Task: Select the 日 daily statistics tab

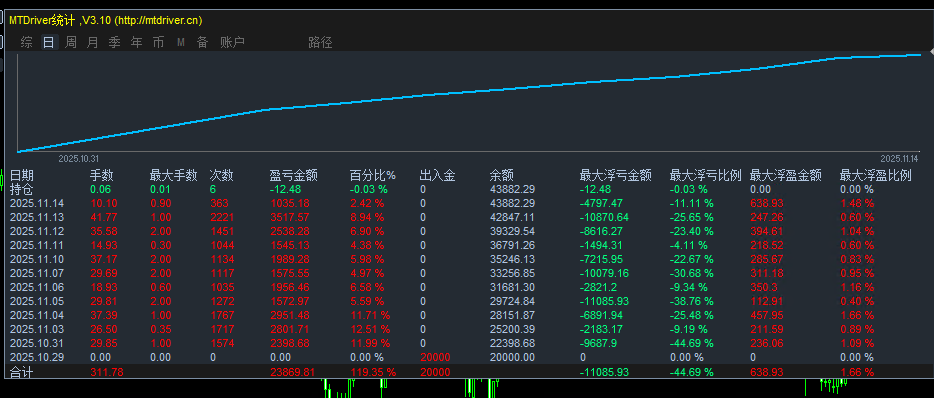Action: tap(48, 42)
